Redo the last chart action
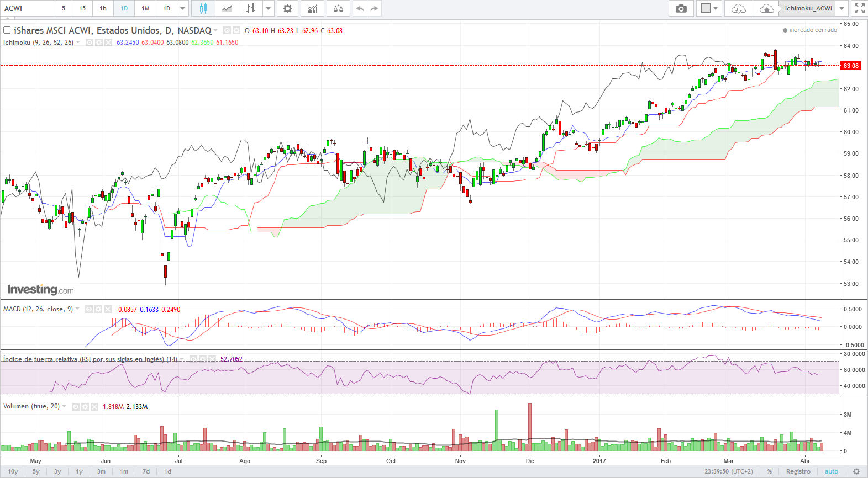 pyautogui.click(x=374, y=8)
